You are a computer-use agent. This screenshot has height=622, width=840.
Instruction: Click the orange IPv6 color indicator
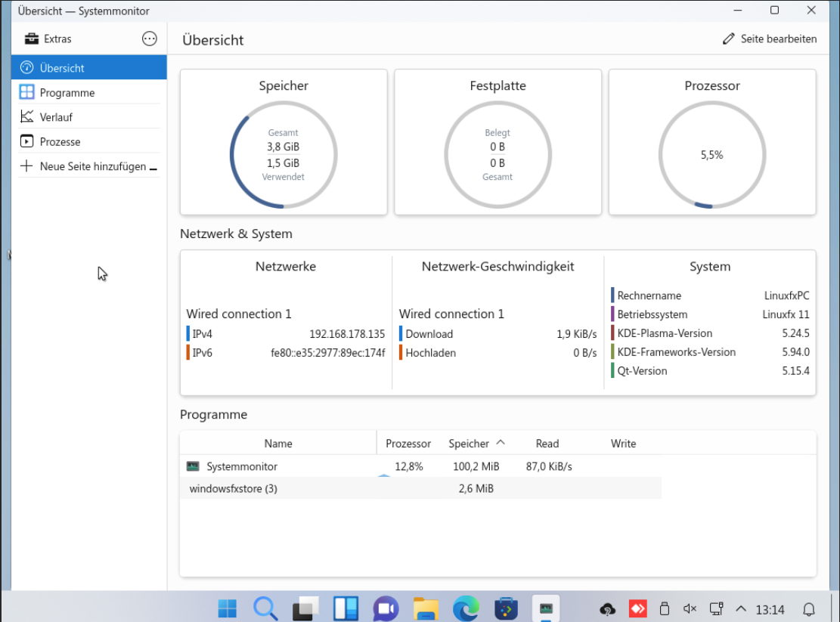click(188, 353)
